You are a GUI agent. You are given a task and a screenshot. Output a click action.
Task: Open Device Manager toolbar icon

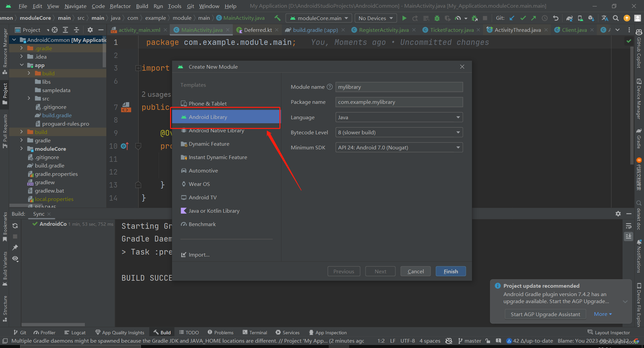[580, 18]
